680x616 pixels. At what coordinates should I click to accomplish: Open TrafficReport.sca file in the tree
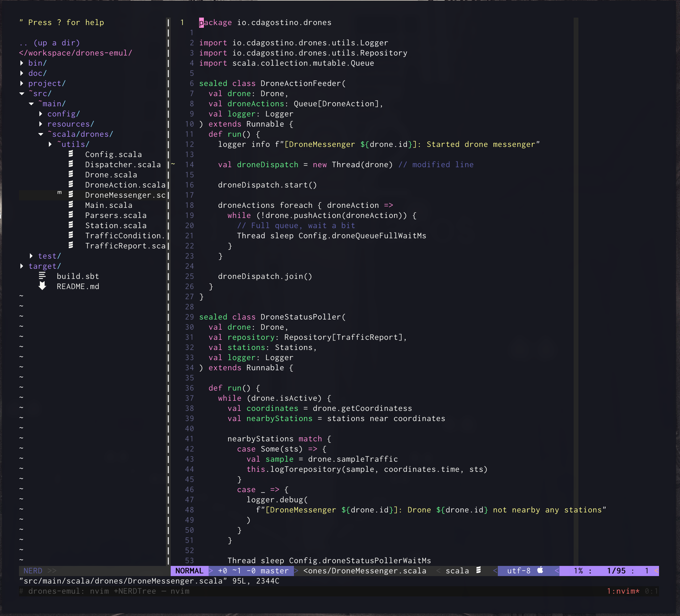point(125,246)
